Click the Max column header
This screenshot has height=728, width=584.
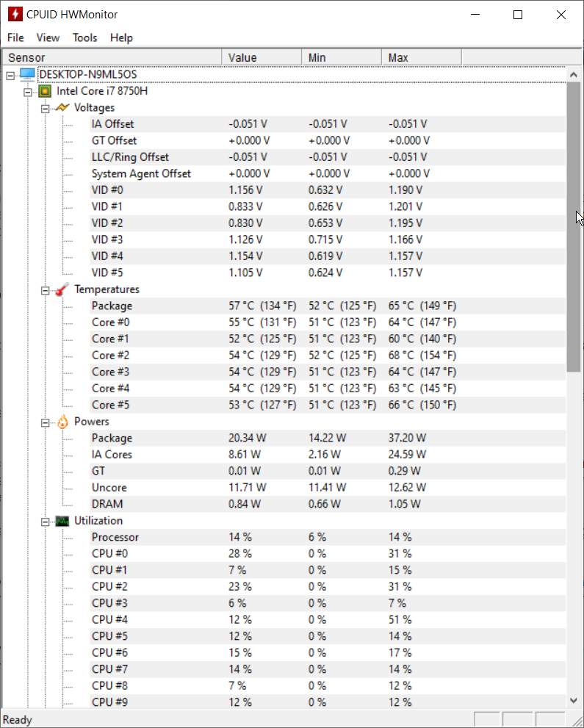[422, 57]
